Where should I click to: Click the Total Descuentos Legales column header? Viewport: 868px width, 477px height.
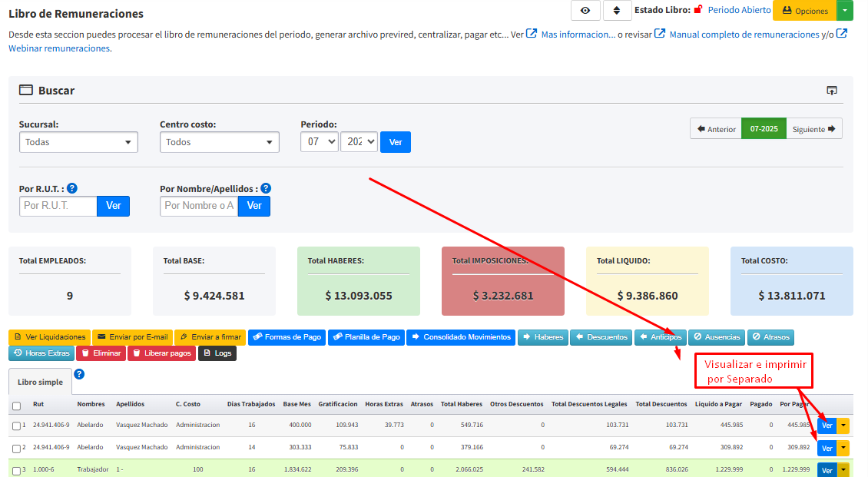[589, 404]
